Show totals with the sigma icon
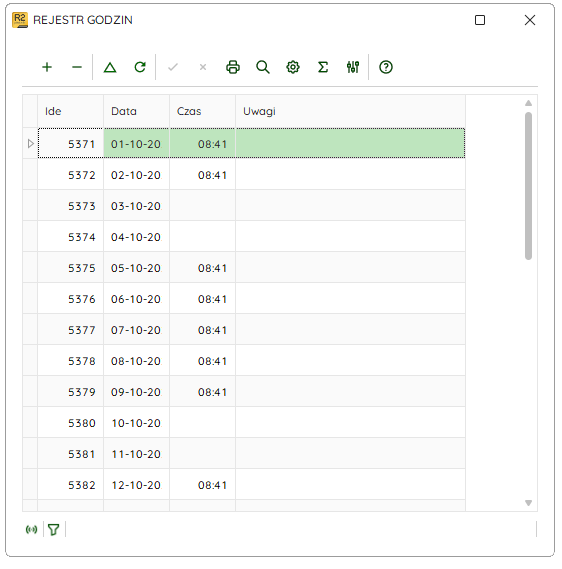The width and height of the screenshot is (562, 569). point(323,67)
